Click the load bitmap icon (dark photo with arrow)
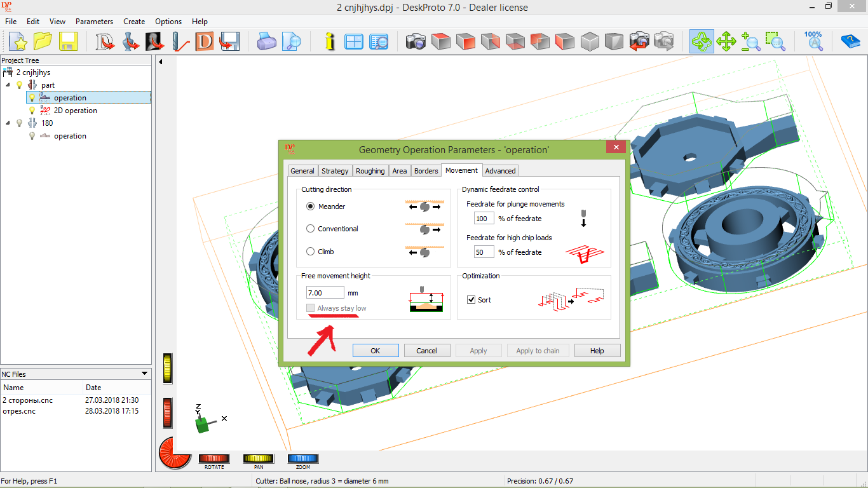 coord(154,42)
